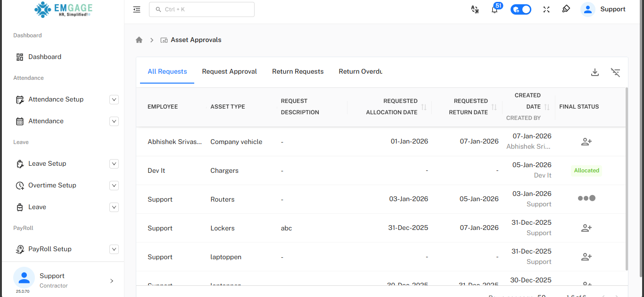The image size is (644, 297).
Task: Expand the Attendance Setup menu
Action: click(114, 100)
